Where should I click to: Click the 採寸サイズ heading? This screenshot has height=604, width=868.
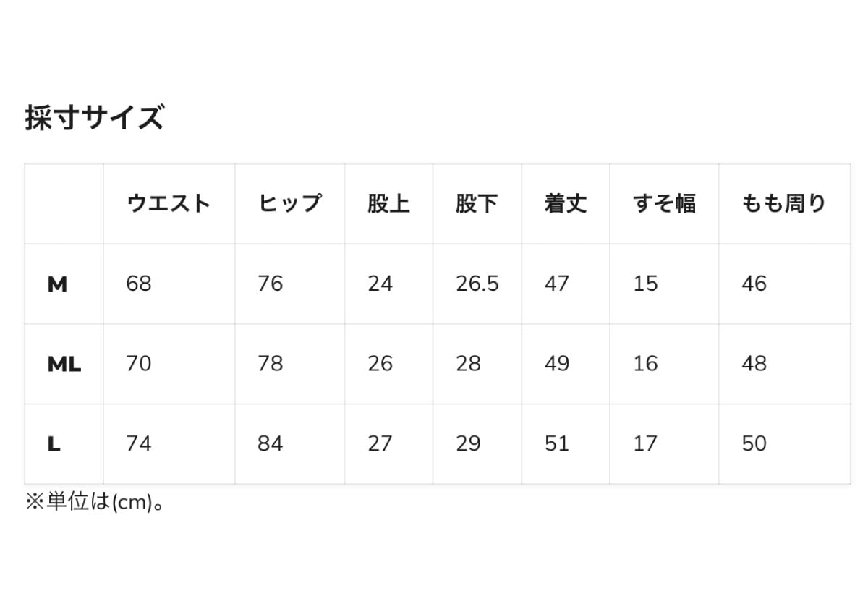(x=94, y=117)
